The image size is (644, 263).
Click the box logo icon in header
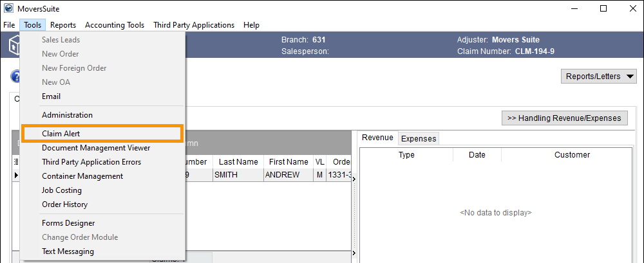point(13,46)
